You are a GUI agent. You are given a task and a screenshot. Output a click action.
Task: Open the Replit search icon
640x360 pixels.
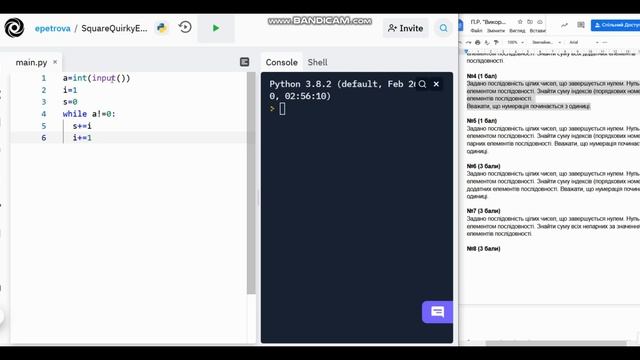443,28
